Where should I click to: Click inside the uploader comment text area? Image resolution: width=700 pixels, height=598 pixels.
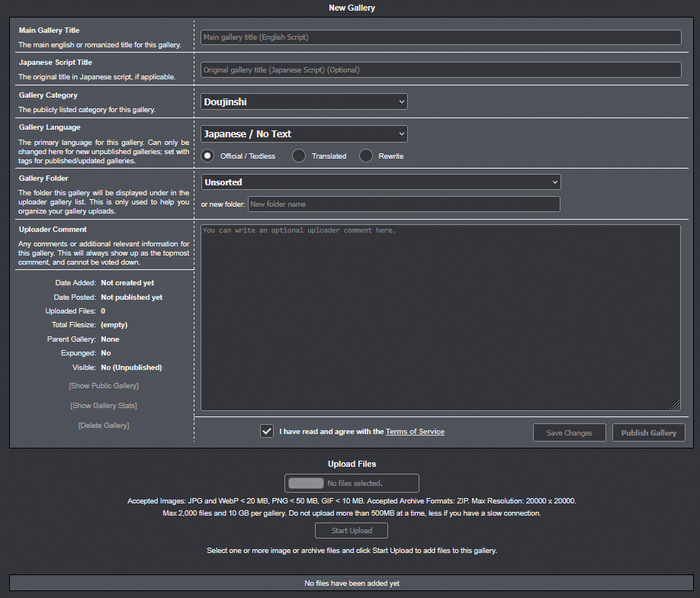pyautogui.click(x=441, y=317)
